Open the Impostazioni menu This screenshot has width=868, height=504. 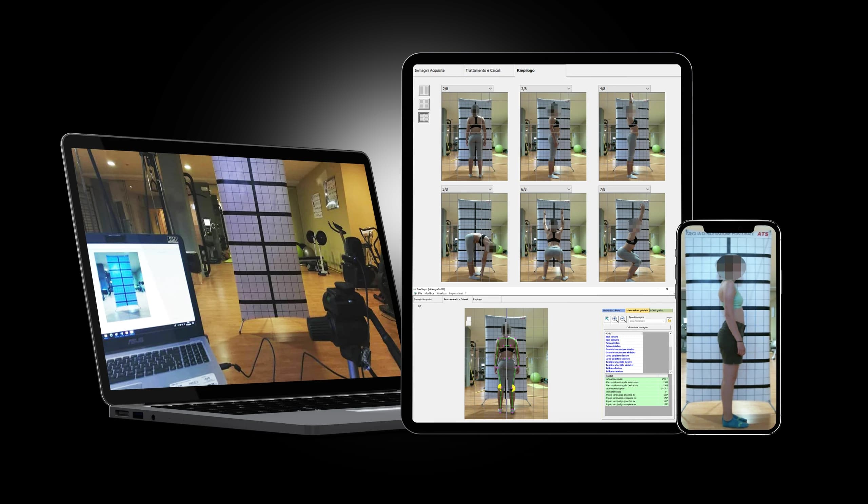[455, 293]
